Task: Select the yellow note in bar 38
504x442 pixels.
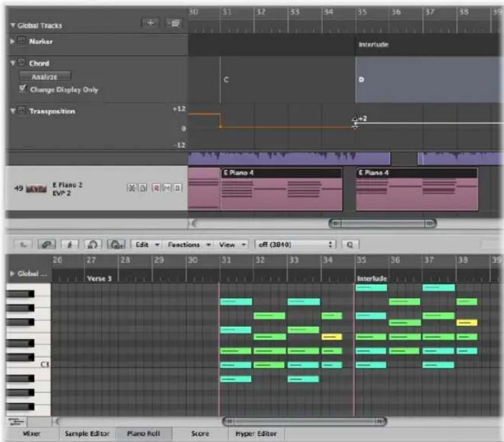Action: click(x=467, y=322)
